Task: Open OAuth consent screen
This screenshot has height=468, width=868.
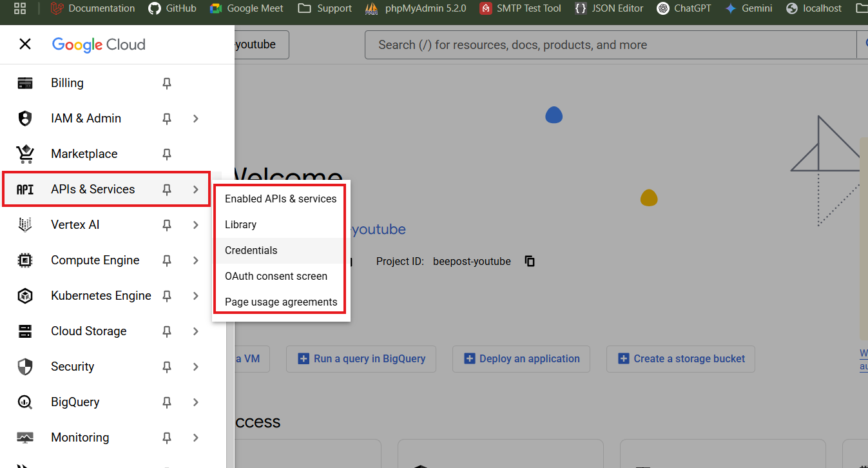Action: click(281, 276)
